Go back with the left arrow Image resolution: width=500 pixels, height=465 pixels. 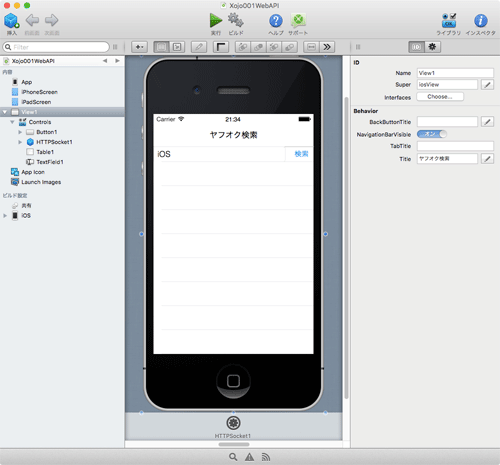pos(32,20)
